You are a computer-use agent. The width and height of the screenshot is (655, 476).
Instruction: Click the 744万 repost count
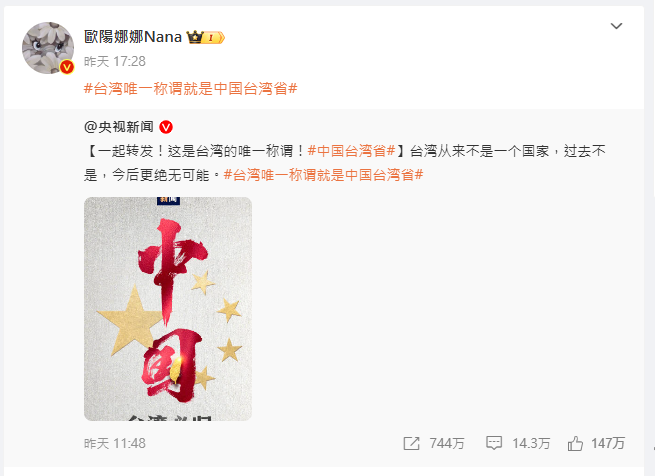click(447, 443)
